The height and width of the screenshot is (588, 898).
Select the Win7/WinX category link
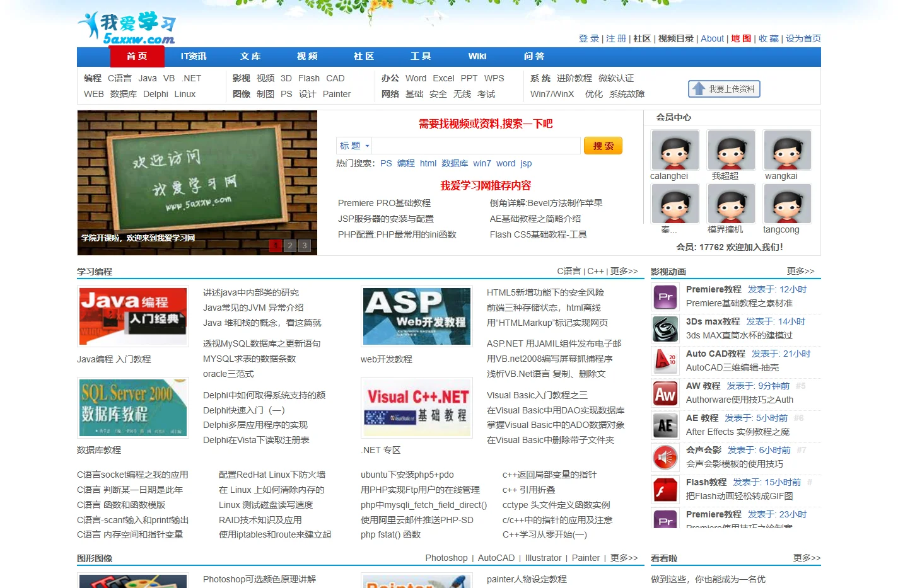(x=552, y=94)
